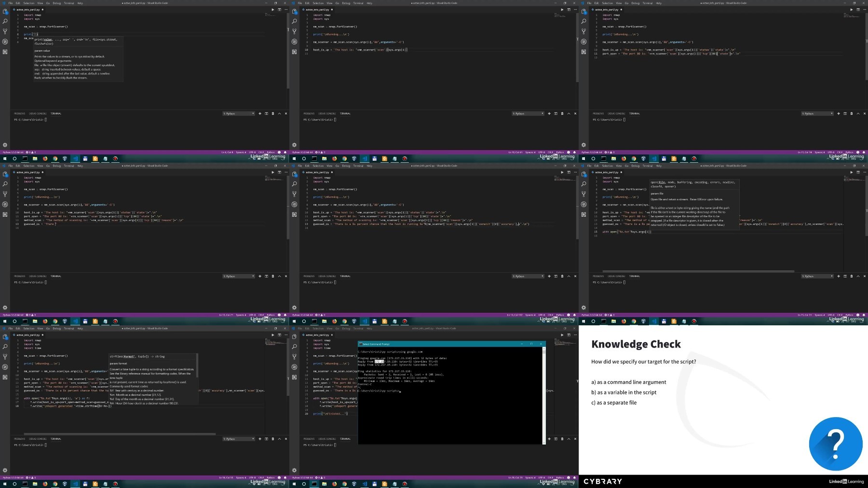The width and height of the screenshot is (868, 488).
Task: Click Kill Terminal trash icon in open() tooltip frame
Action: (852, 276)
